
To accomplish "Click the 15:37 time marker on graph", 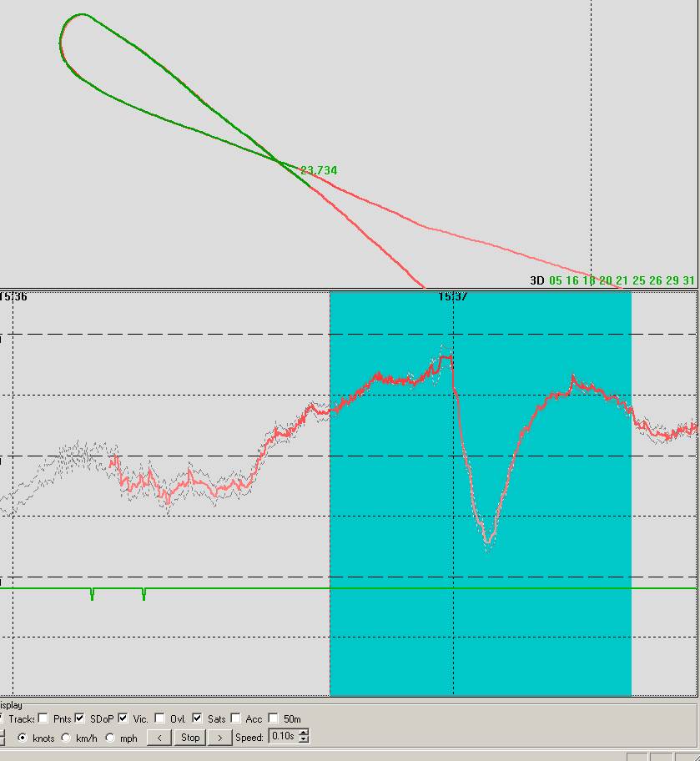I will [x=451, y=296].
